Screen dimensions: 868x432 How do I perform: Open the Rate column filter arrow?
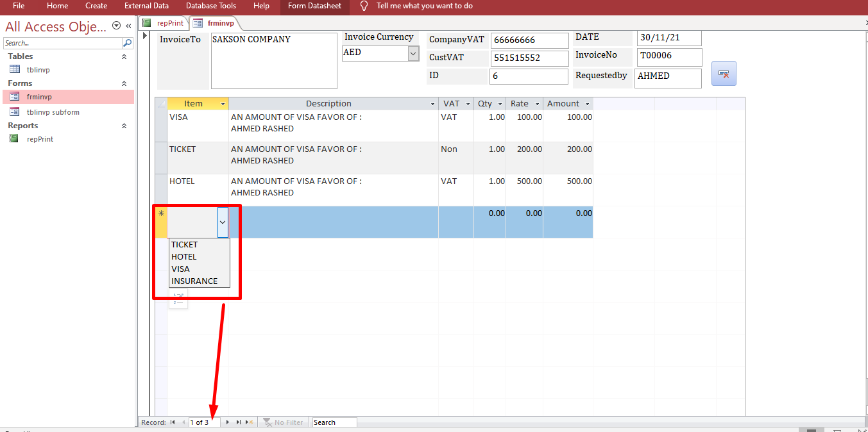click(537, 104)
